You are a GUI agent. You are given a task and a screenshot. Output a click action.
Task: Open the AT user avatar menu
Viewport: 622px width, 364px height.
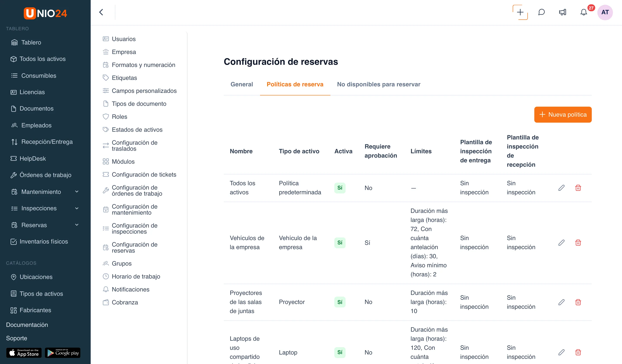(x=605, y=12)
